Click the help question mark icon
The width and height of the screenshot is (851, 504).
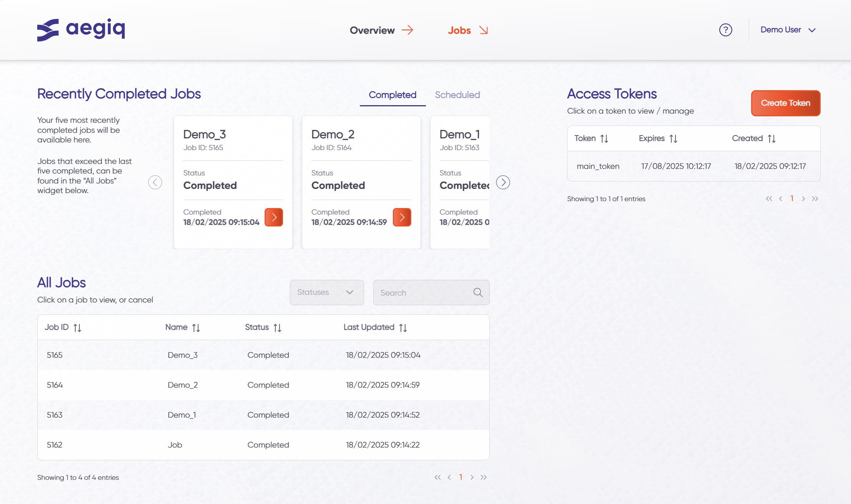click(725, 30)
